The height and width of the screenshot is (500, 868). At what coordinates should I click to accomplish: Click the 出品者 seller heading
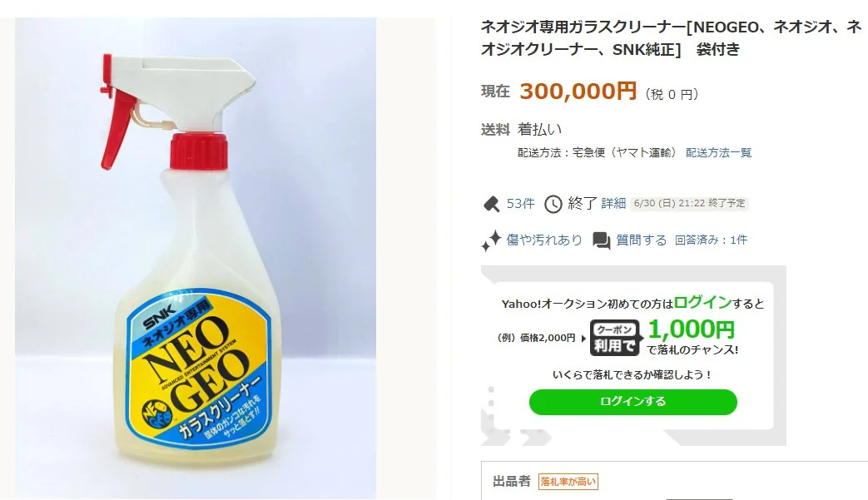coord(512,481)
